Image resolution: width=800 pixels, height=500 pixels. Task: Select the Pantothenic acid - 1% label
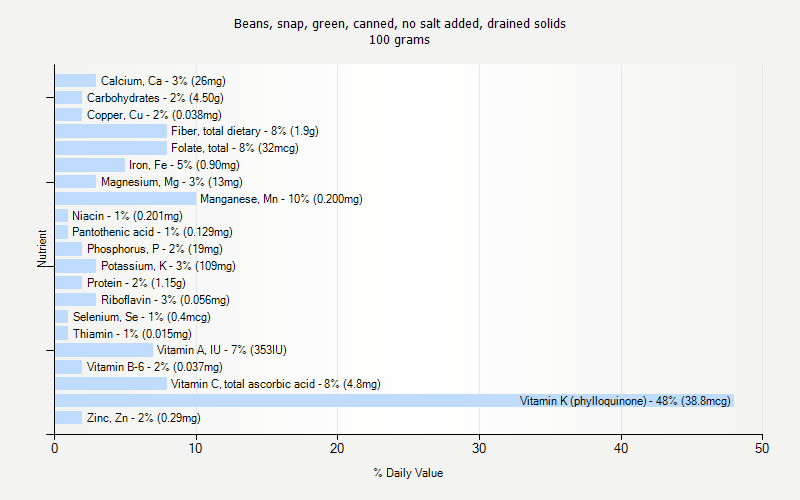[152, 232]
